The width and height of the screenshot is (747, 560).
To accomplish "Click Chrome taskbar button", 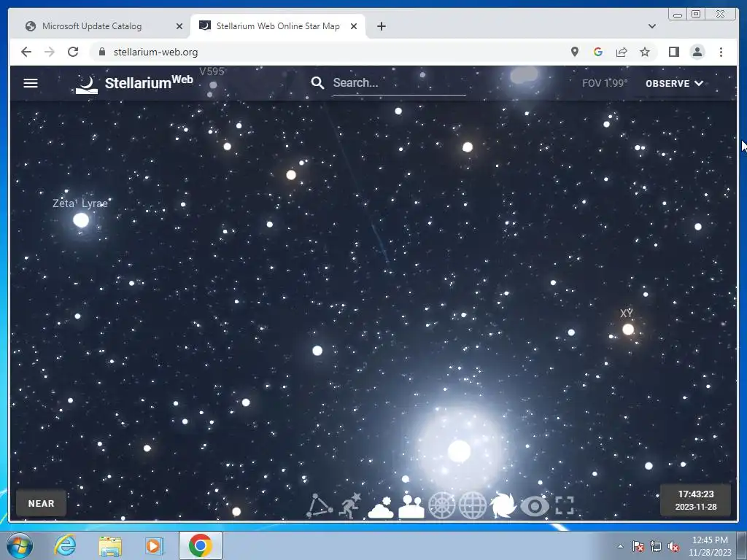I will [201, 545].
